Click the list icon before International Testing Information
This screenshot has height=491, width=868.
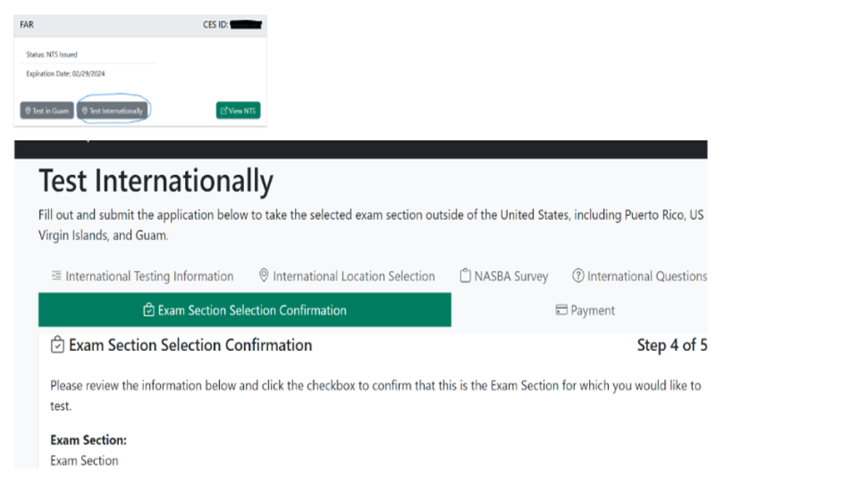(56, 276)
